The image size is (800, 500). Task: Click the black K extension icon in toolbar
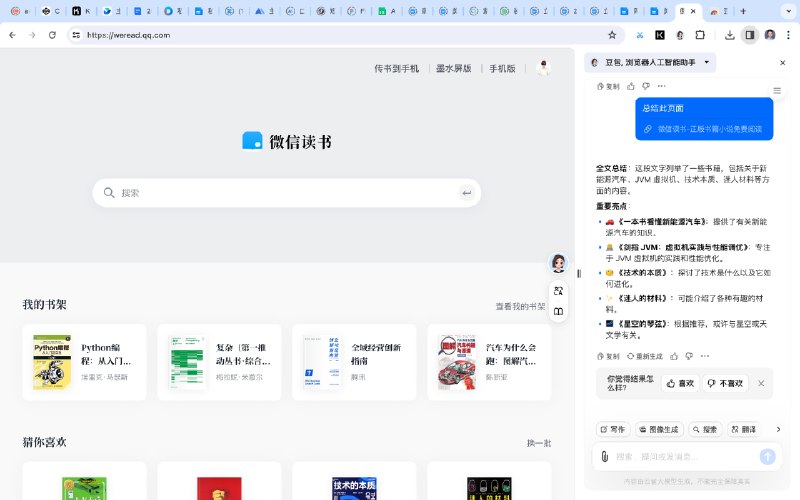point(660,35)
